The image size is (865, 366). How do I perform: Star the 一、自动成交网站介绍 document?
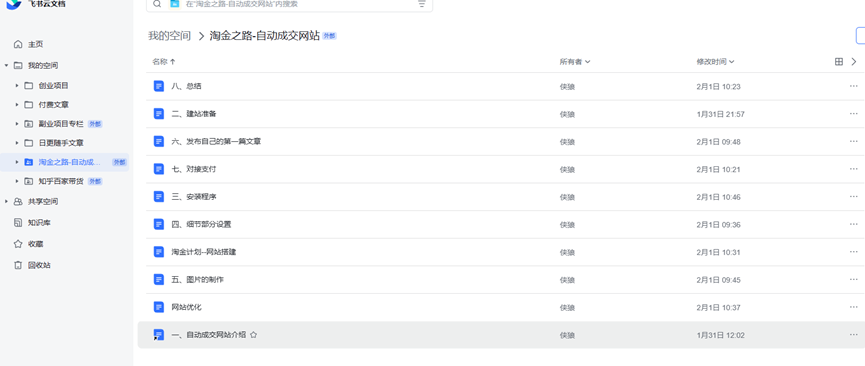coord(254,335)
